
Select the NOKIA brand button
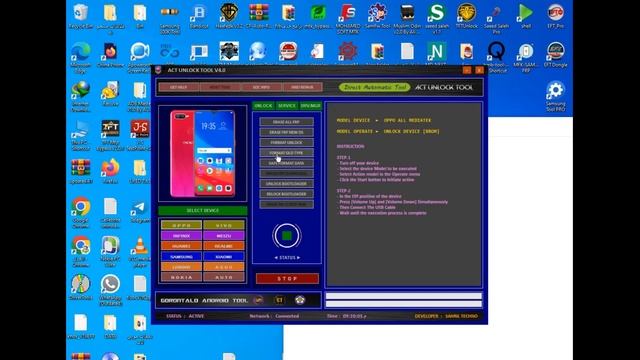click(181, 277)
